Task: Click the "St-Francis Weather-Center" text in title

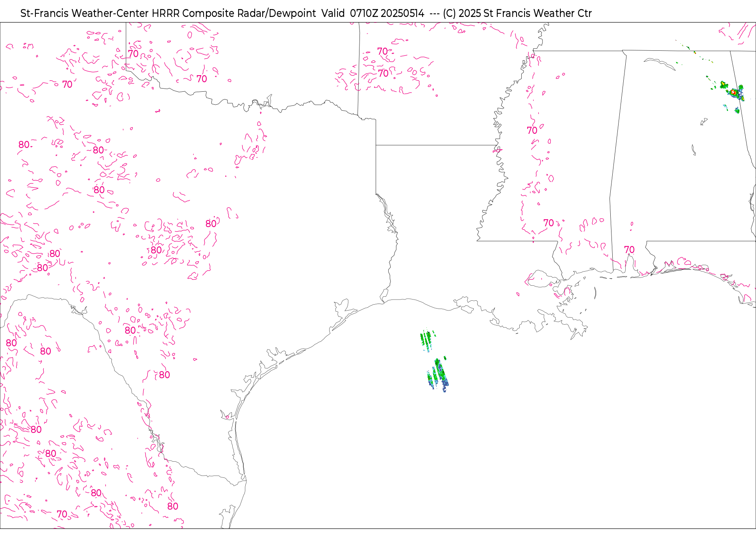Action: tap(85, 13)
